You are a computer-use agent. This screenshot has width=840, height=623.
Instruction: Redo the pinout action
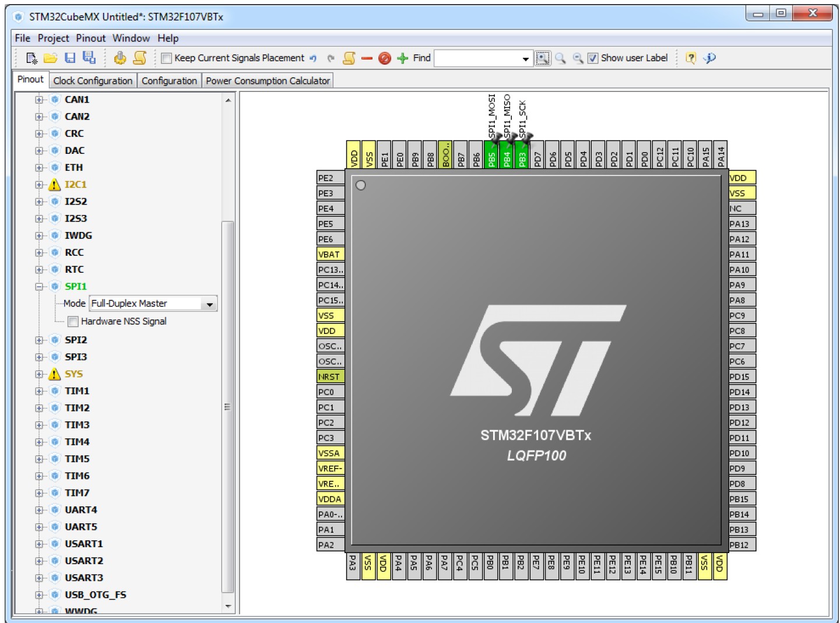coord(331,58)
